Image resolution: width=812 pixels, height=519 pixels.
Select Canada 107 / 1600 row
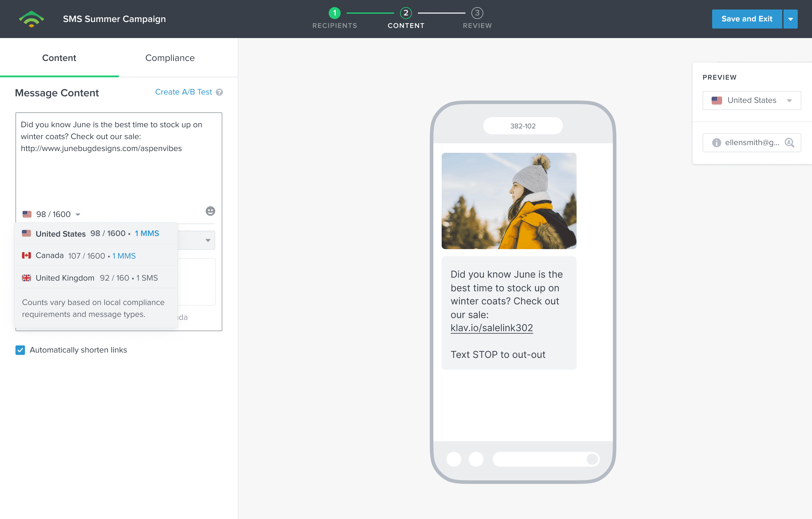(96, 255)
